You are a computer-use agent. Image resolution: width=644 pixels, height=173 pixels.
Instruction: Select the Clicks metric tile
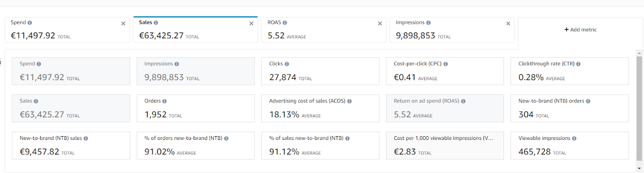click(x=321, y=71)
